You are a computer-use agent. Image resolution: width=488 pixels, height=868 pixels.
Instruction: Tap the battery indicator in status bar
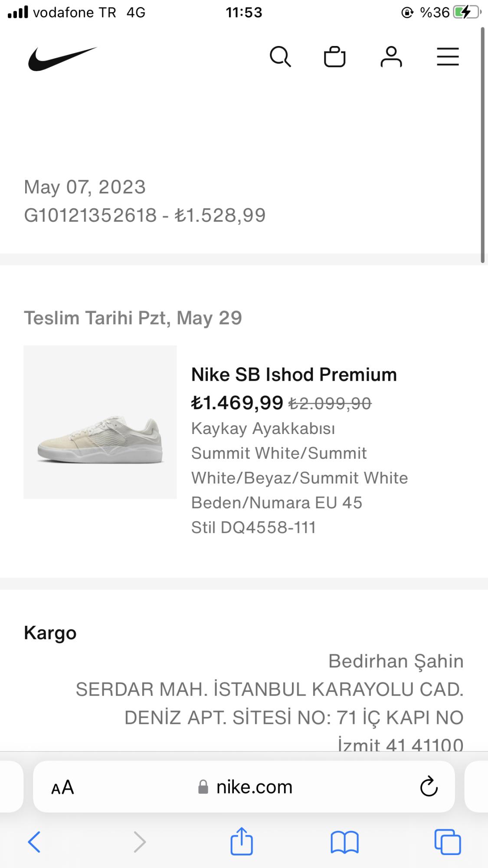coord(466,13)
